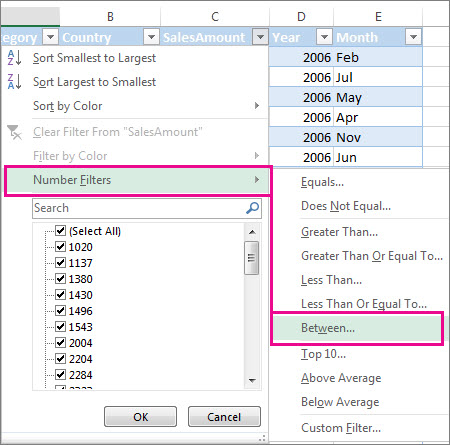Click the Clear Filter funnel icon
The height and width of the screenshot is (445, 450).
14,132
